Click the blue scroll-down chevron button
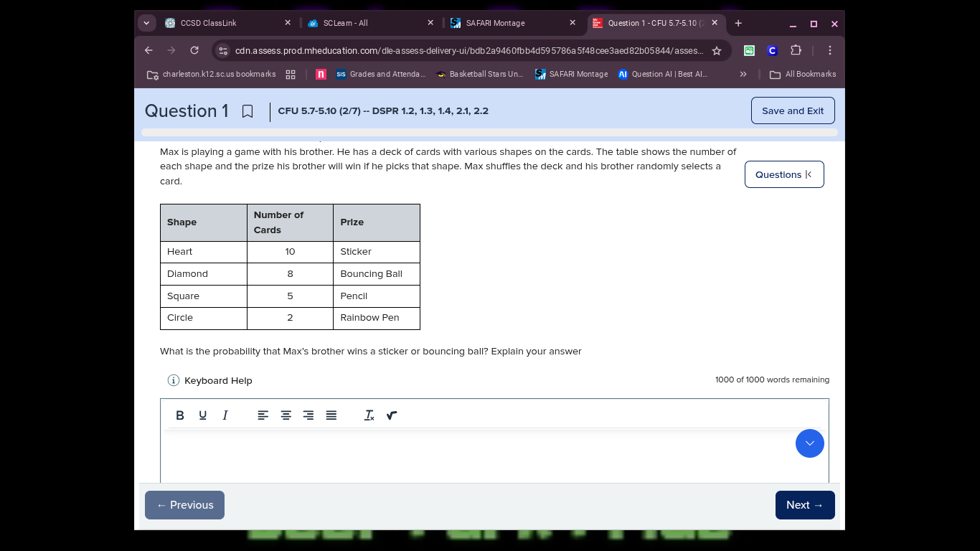980x551 pixels. tap(809, 443)
